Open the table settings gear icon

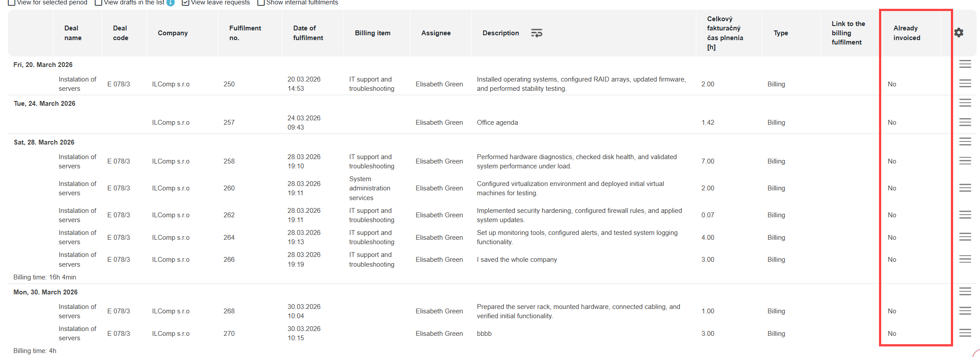point(958,33)
